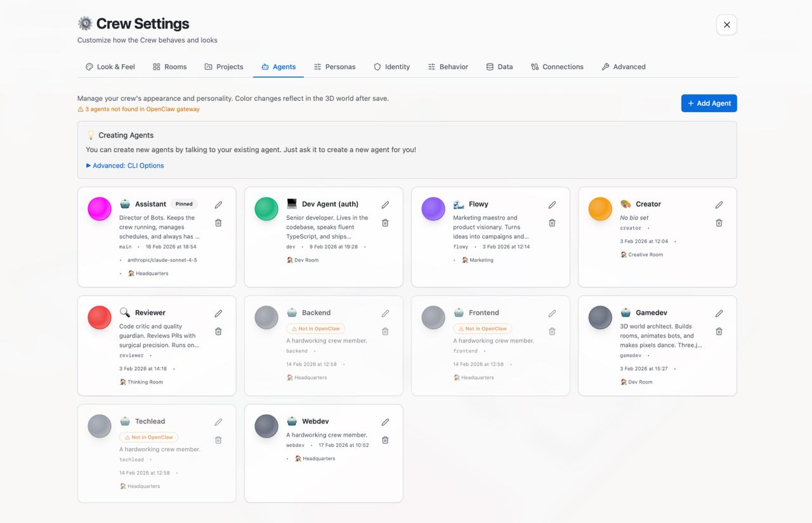Click the Add Agent button
This screenshot has width=812, height=523.
coord(709,103)
